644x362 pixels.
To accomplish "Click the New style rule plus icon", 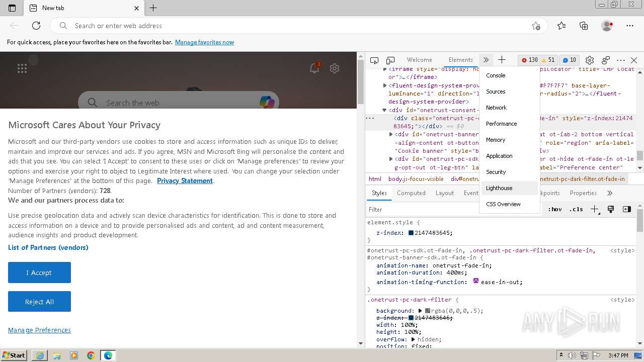I will (594, 210).
